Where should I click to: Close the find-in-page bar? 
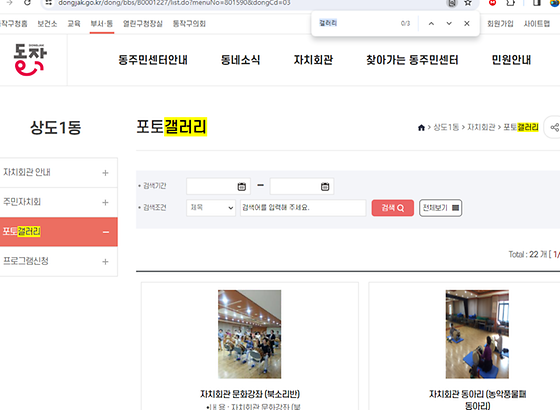(466, 24)
